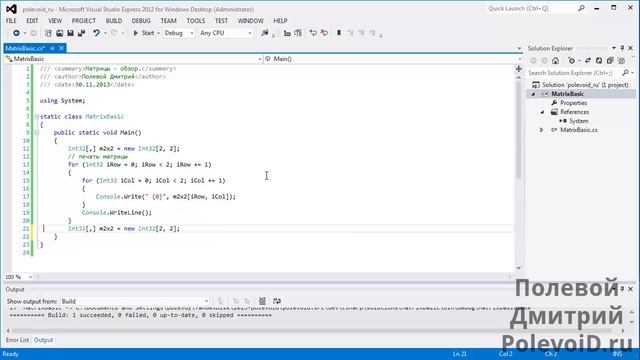Open the EDIT menu

tap(32, 21)
